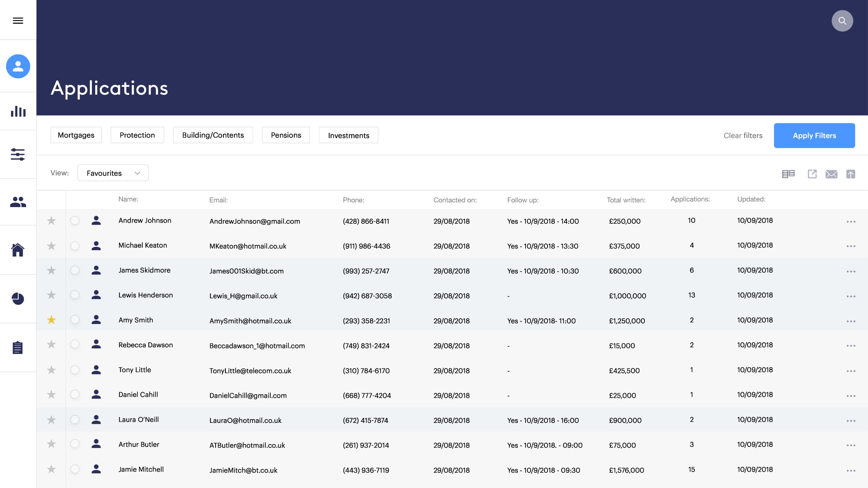Screen dimensions: 868x488
Task: Click the external link export icon
Action: point(812,174)
